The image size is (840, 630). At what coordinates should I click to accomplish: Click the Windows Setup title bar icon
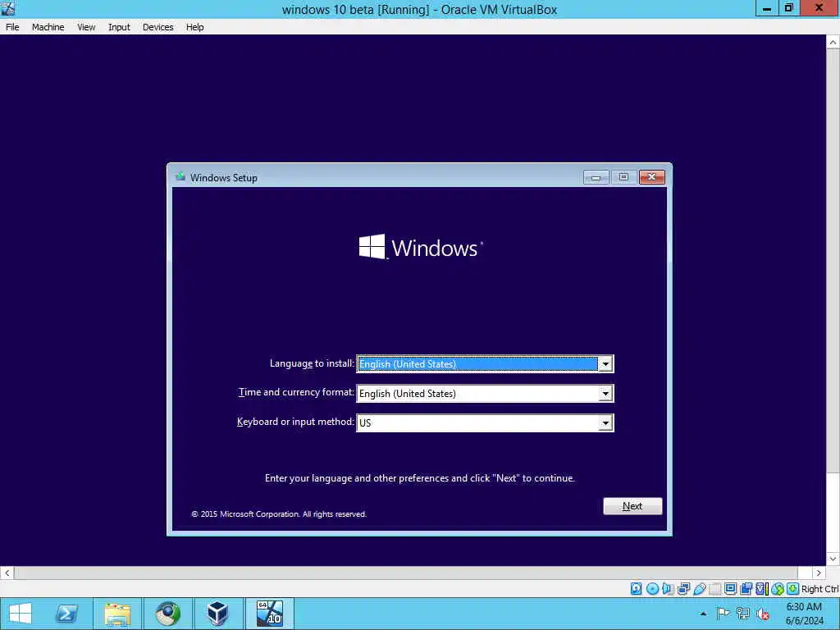pos(180,177)
